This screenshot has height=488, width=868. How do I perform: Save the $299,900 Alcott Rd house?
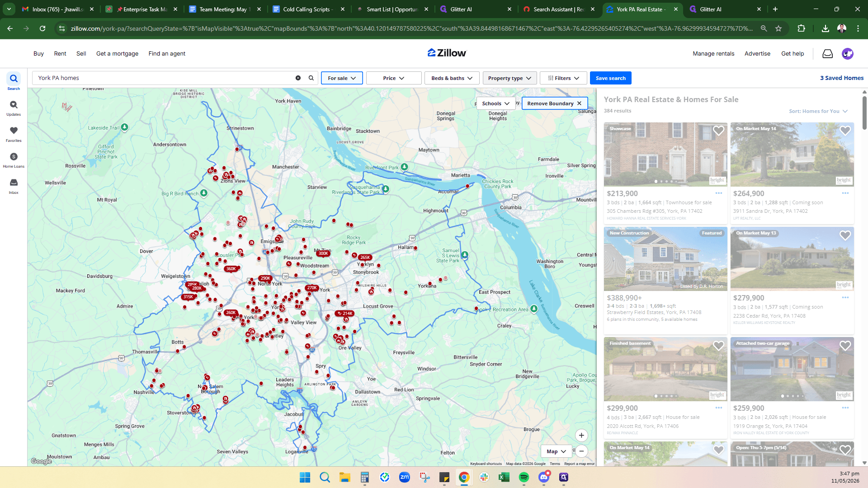click(x=718, y=346)
